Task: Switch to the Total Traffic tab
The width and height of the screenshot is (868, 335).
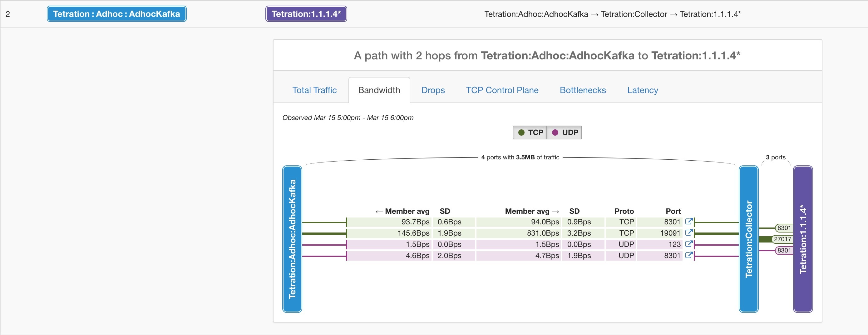Action: pos(314,90)
